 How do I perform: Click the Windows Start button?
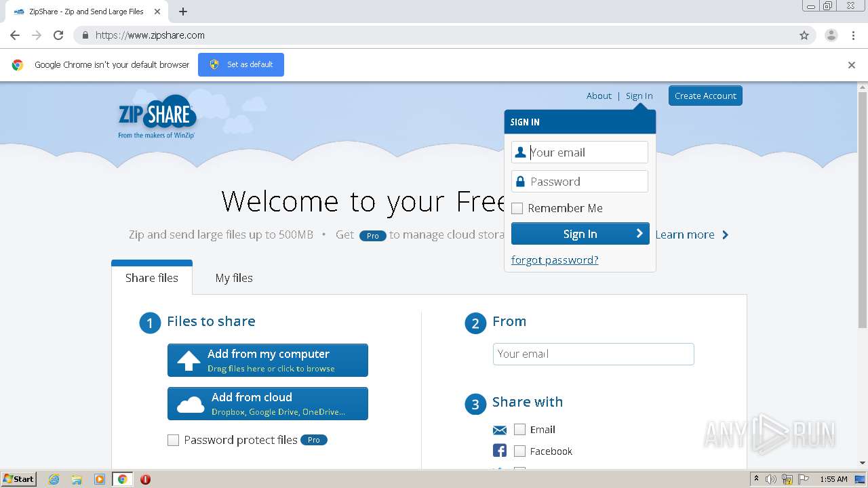point(19,479)
